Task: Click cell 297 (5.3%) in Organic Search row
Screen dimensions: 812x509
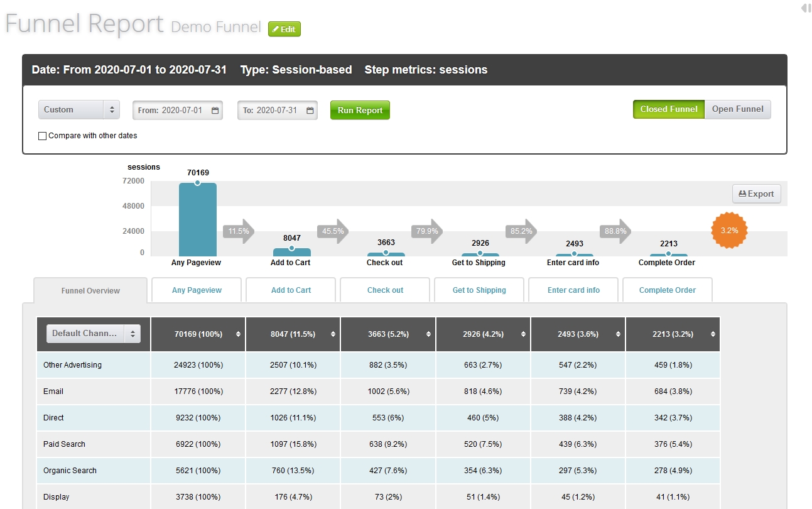Action: coord(578,471)
